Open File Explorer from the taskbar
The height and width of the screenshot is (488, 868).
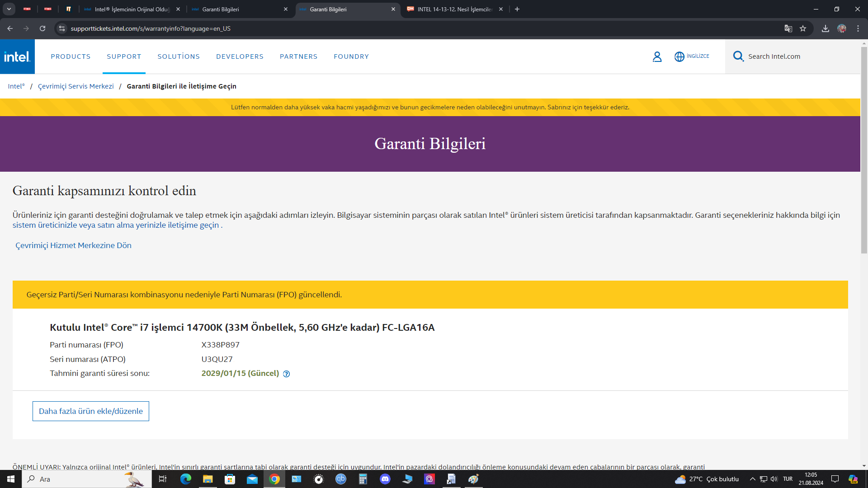(208, 479)
